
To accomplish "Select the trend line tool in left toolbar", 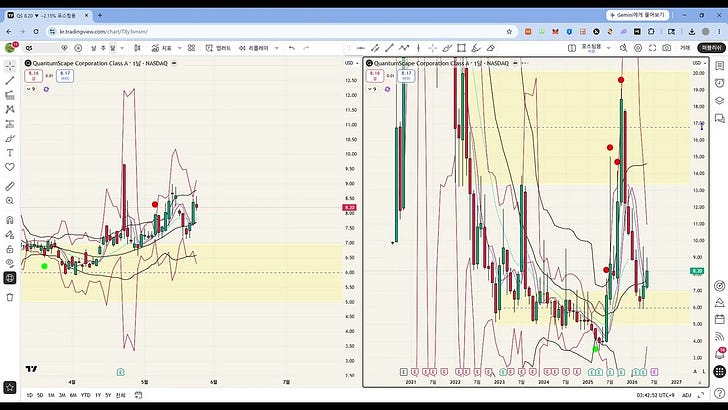I will point(10,80).
